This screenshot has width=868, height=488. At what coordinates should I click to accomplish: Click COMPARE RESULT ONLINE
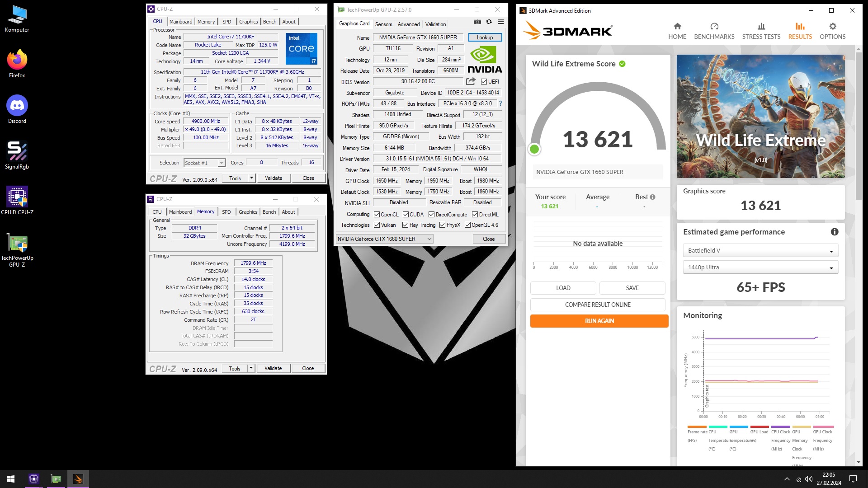tap(598, 305)
